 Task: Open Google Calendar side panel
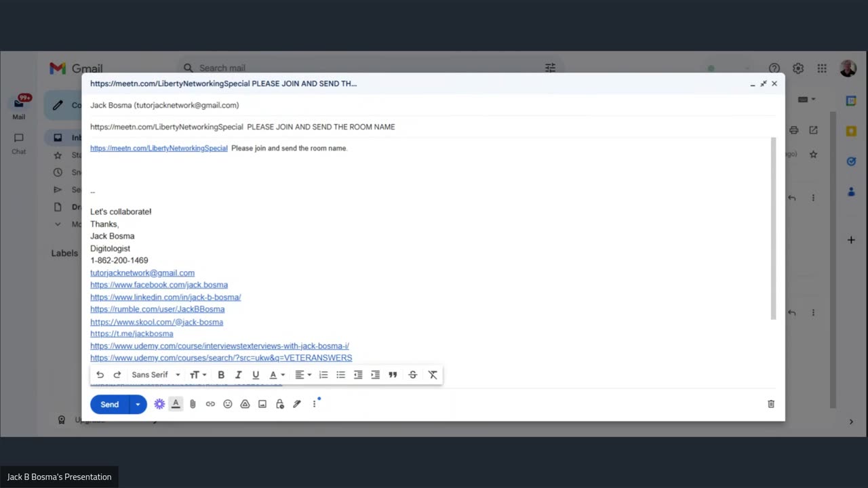pos(851,101)
